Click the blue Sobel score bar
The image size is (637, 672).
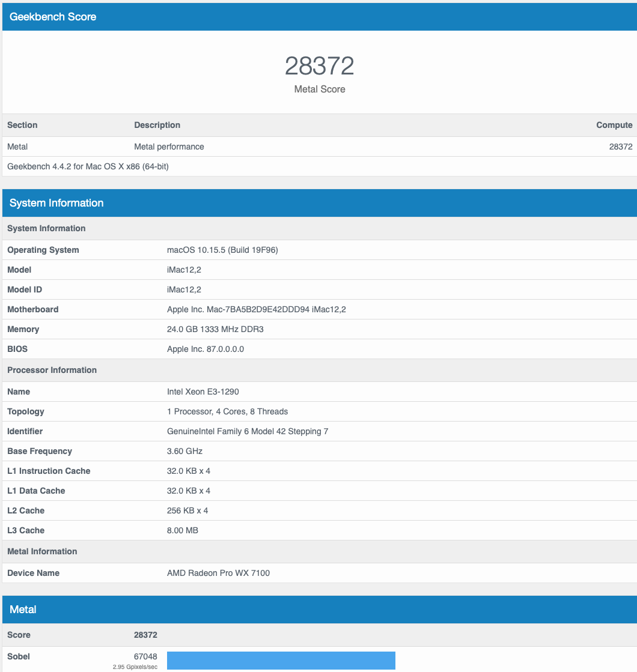(281, 661)
